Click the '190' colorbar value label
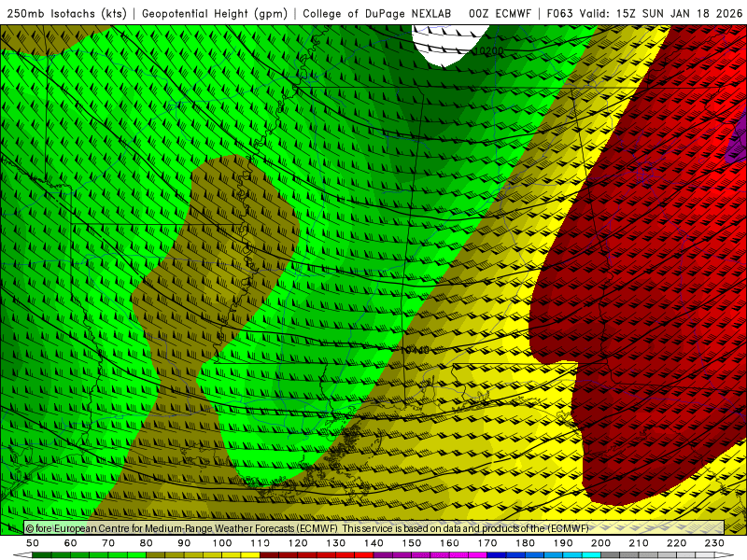Screen dimensions: 747x560 click(563, 543)
